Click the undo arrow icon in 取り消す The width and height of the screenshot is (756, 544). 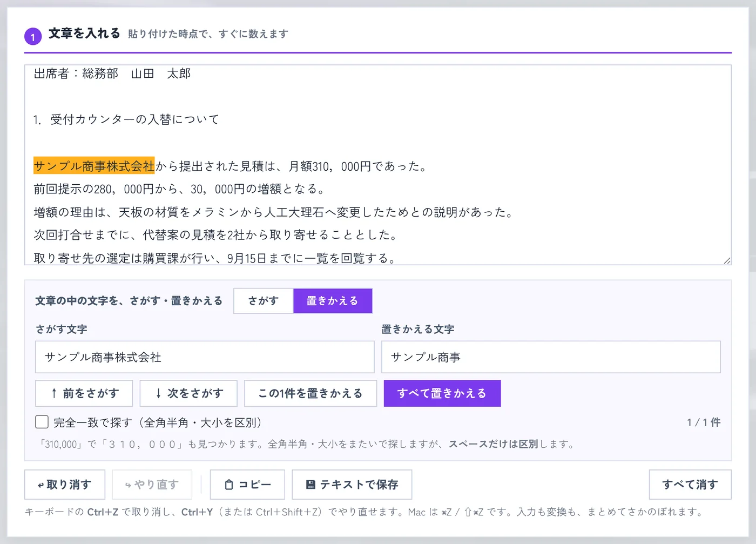click(x=40, y=485)
